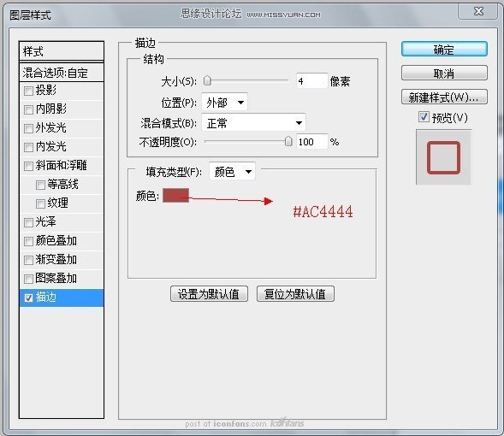
Task: Open the 内阴影 settings row
Action: point(62,109)
